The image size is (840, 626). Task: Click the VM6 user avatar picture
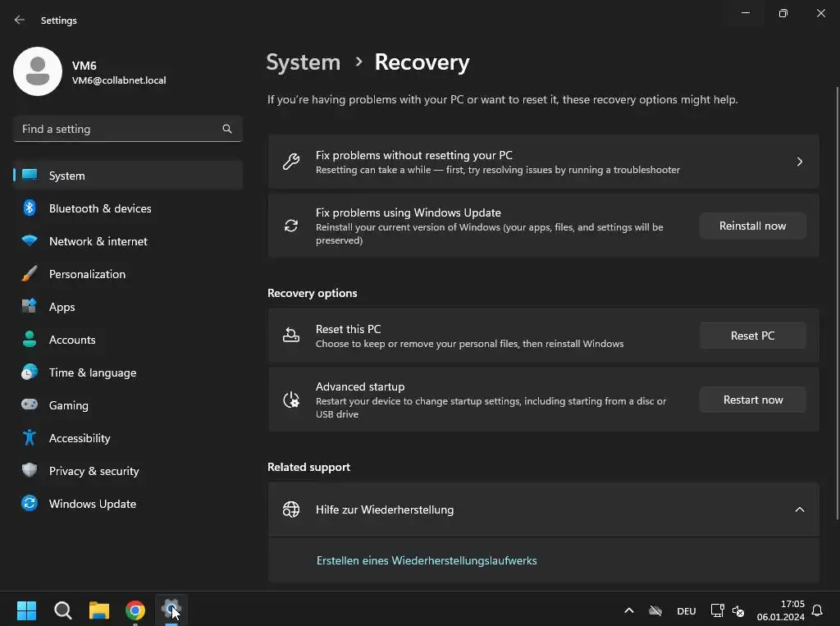(38, 71)
